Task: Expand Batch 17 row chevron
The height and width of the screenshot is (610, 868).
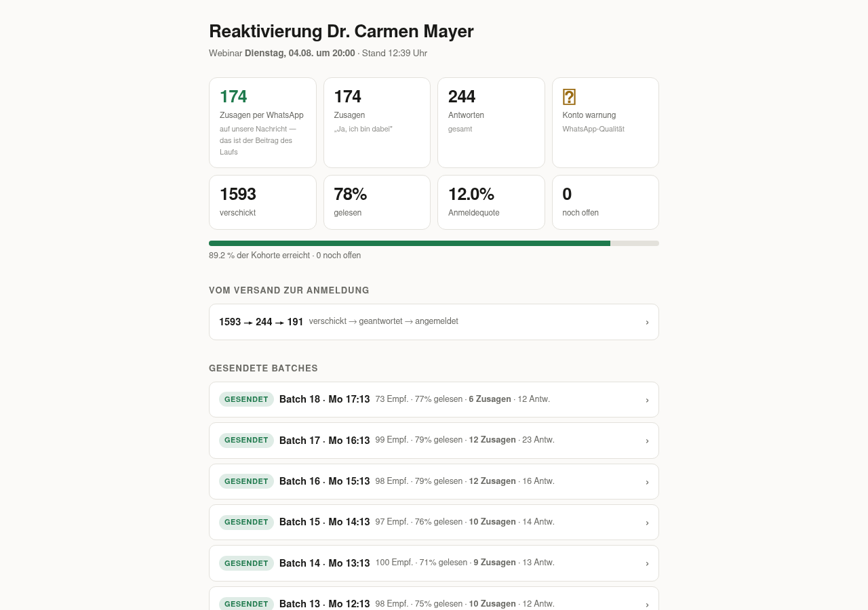Action: [647, 441]
